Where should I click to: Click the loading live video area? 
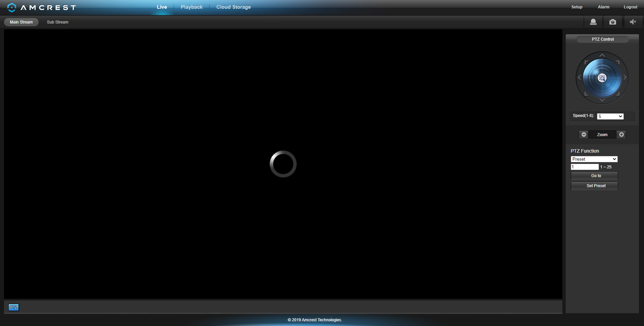click(283, 164)
